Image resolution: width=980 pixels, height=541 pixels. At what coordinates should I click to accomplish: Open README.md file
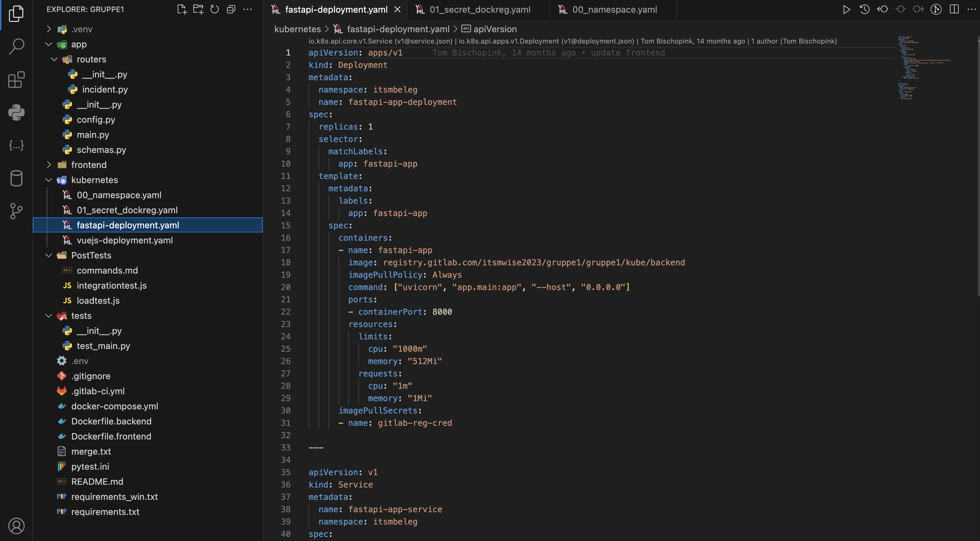click(x=147, y=482)
